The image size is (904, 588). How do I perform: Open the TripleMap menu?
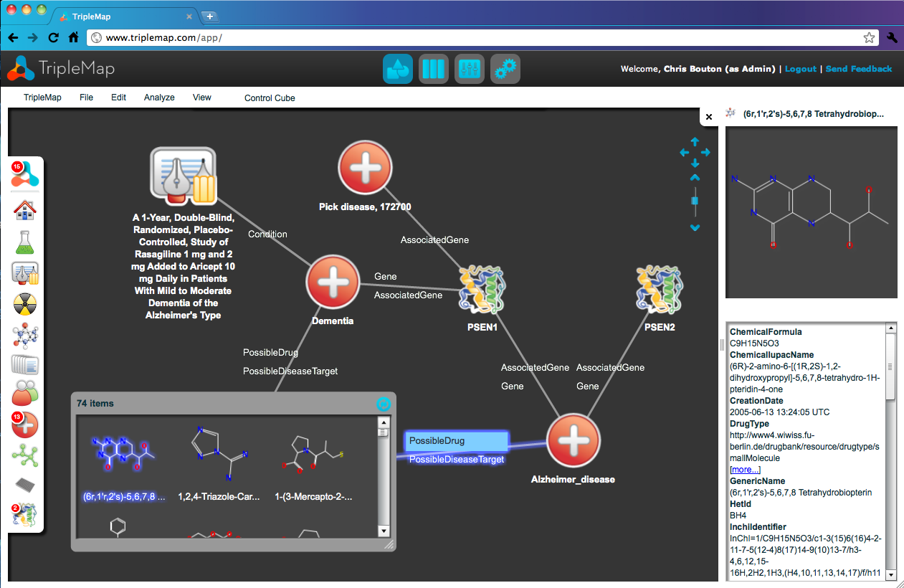point(42,98)
